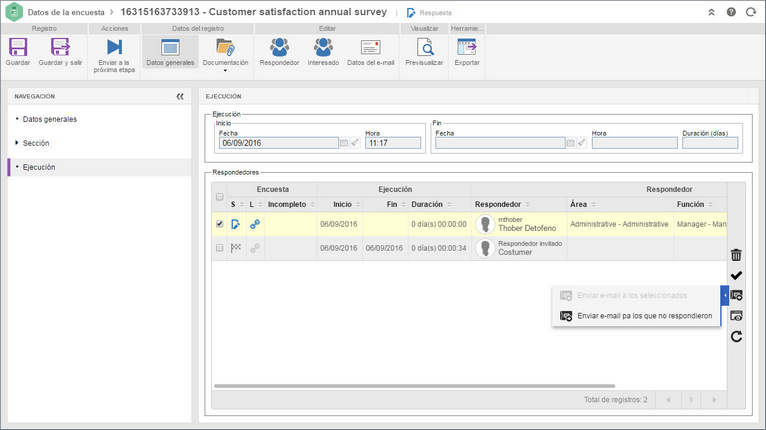Send to next step with Enviar a la próxima etapa
The height and width of the screenshot is (430, 766).
tap(114, 47)
